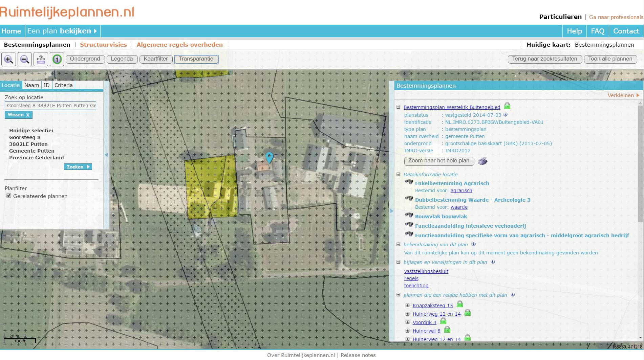Image resolution: width=644 pixels, height=360 pixels.
Task: Open the Structuurvisies tab
Action: point(103,44)
